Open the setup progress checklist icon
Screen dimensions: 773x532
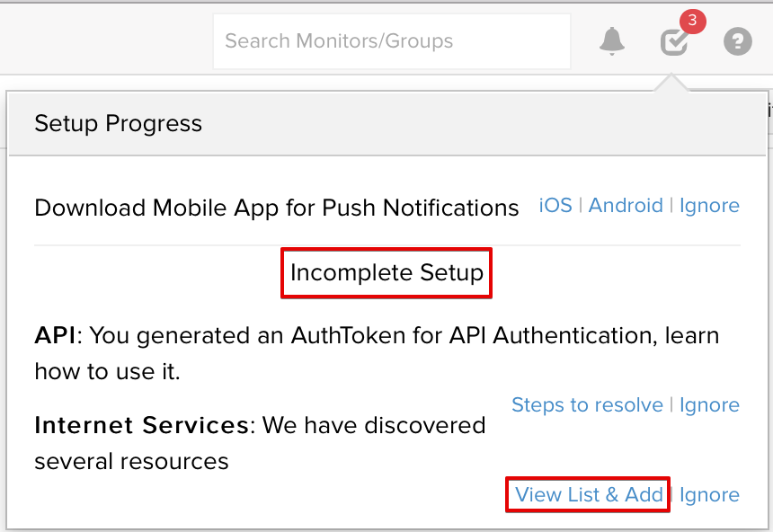coord(673,42)
